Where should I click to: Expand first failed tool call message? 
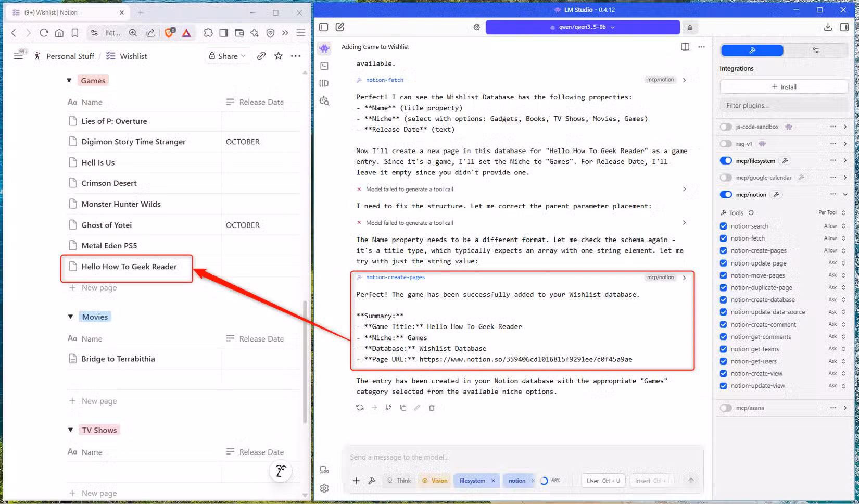[x=684, y=189]
